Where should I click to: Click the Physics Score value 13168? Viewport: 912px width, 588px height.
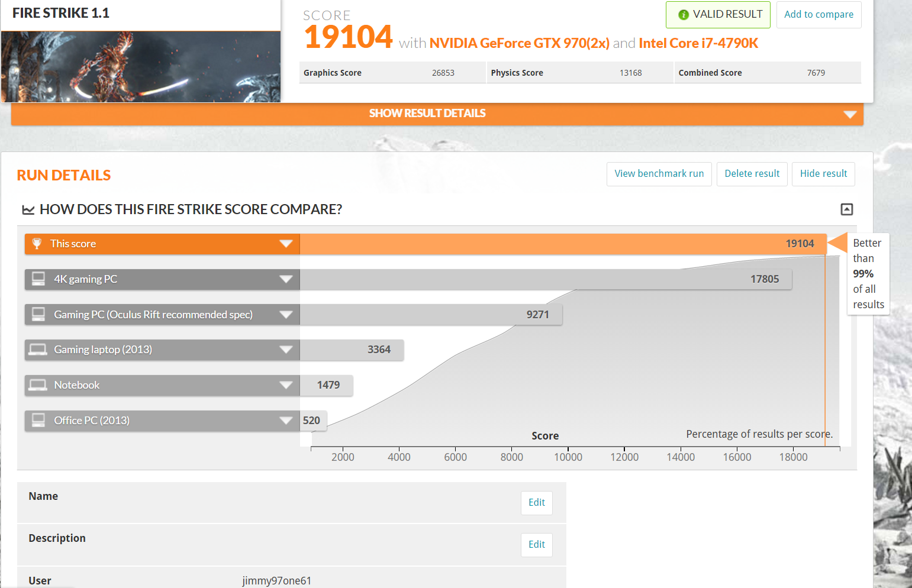point(631,73)
